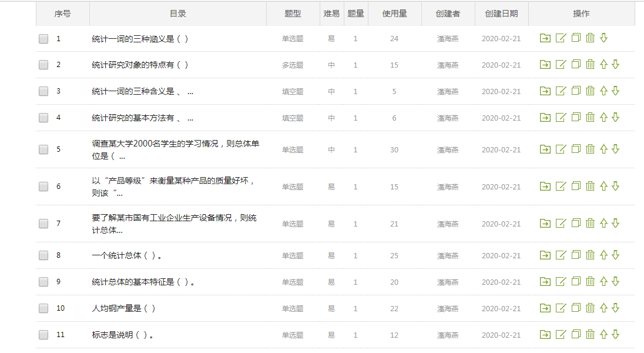Edit question 10 via pencil icon

[x=561, y=308]
